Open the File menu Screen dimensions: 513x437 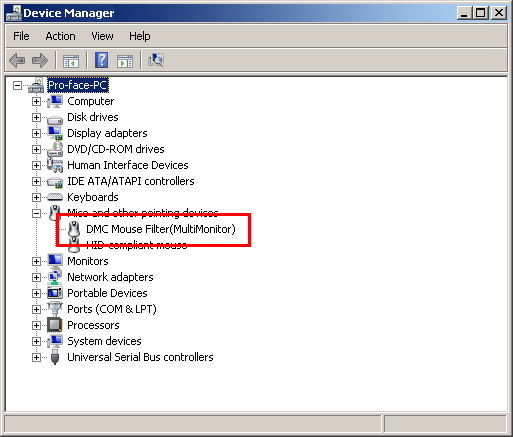pos(21,36)
